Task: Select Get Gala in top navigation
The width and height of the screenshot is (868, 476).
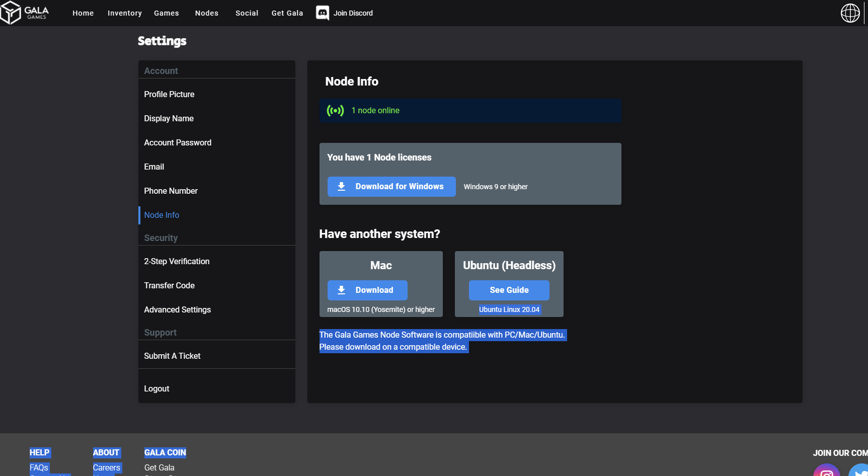Action: click(x=287, y=13)
